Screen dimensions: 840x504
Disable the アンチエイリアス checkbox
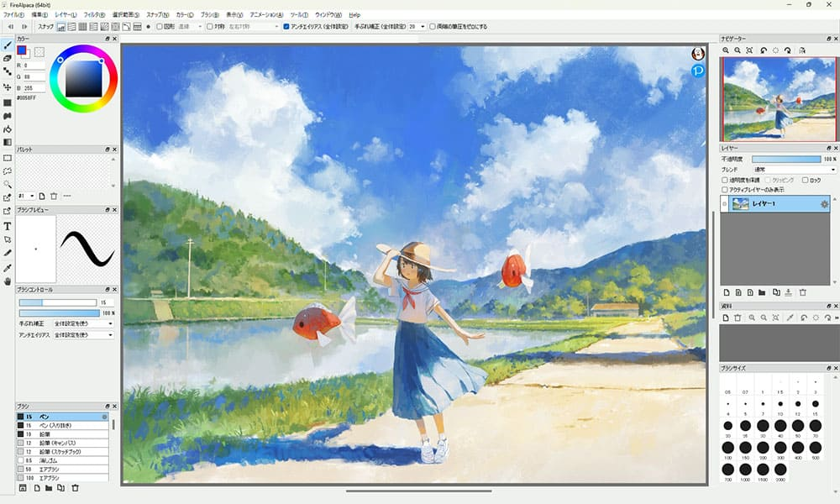pos(287,25)
